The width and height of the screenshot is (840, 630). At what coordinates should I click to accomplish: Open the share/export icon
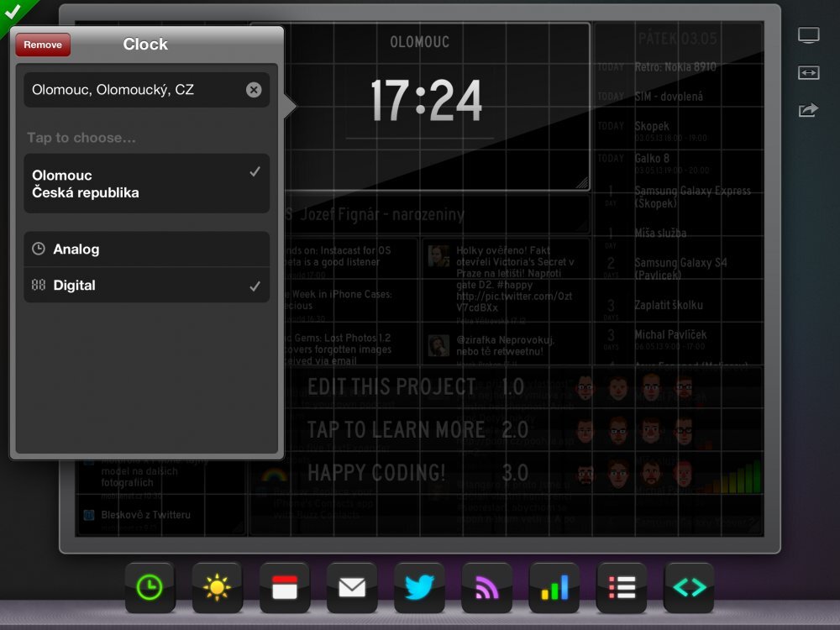[x=808, y=110]
